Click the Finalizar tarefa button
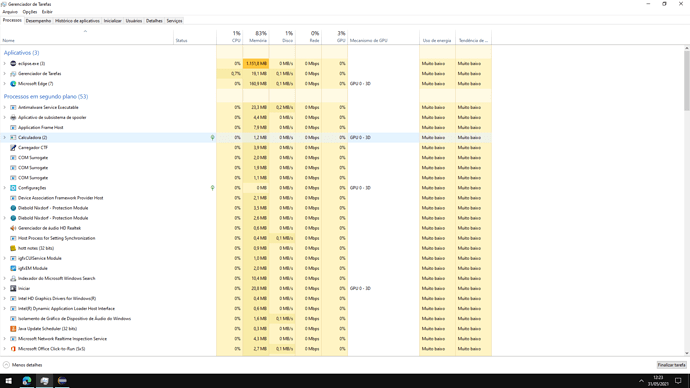 tap(672, 365)
